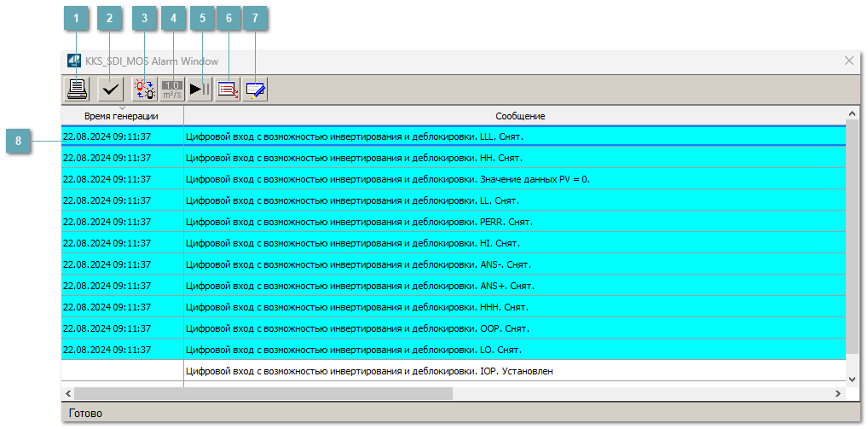Click the print alarms printer icon
The image size is (868, 429).
click(x=78, y=89)
